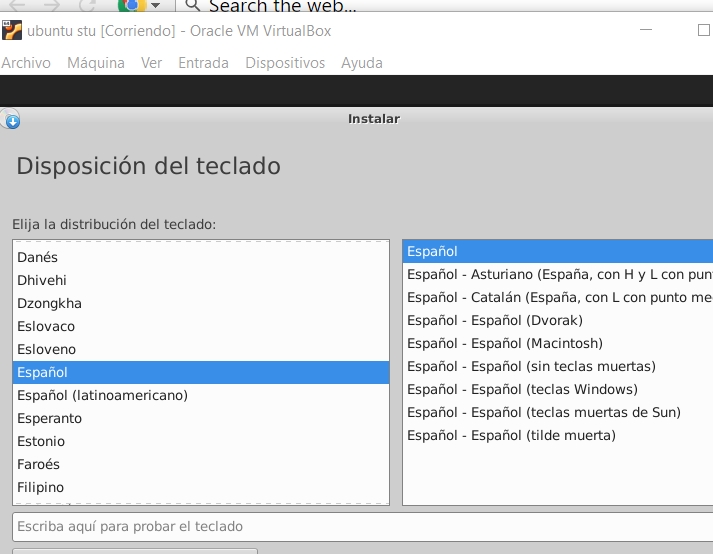This screenshot has width=713, height=554.
Task: Open the Archivo menu
Action: (x=26, y=63)
